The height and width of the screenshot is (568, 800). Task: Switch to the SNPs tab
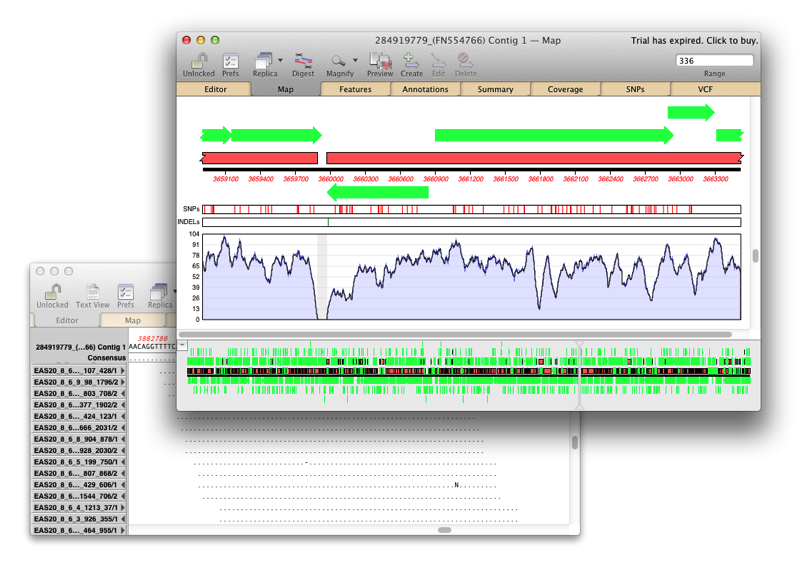635,89
